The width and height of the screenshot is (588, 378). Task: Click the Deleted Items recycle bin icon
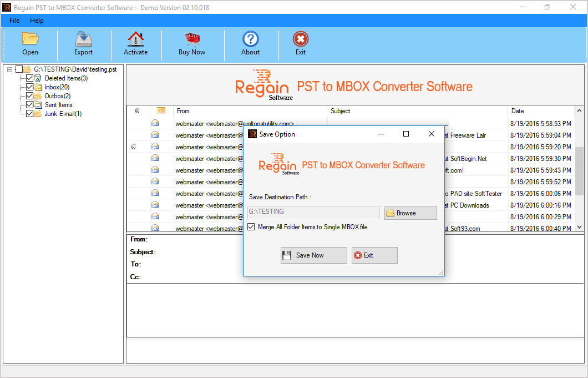38,78
